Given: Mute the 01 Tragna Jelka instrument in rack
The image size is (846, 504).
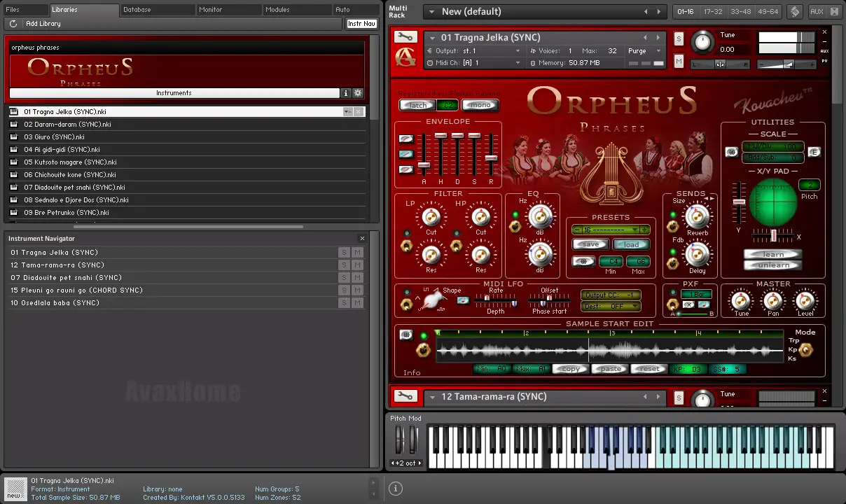Looking at the screenshot, I should [679, 62].
